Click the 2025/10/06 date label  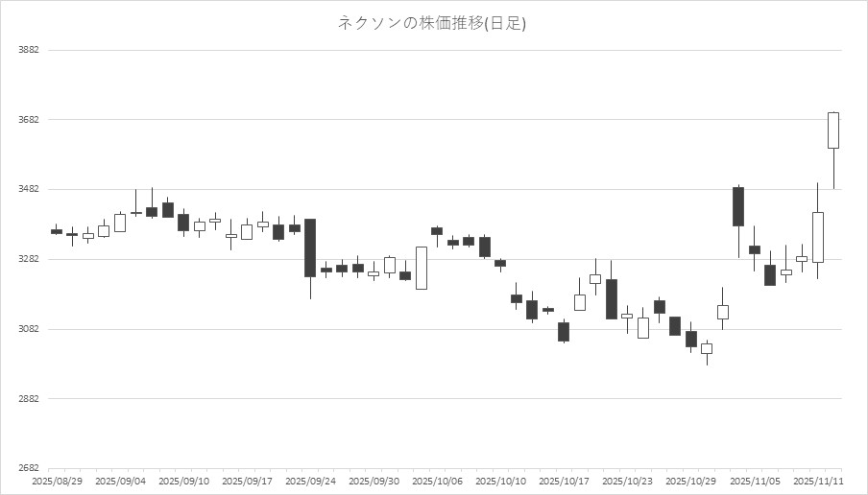tap(437, 479)
